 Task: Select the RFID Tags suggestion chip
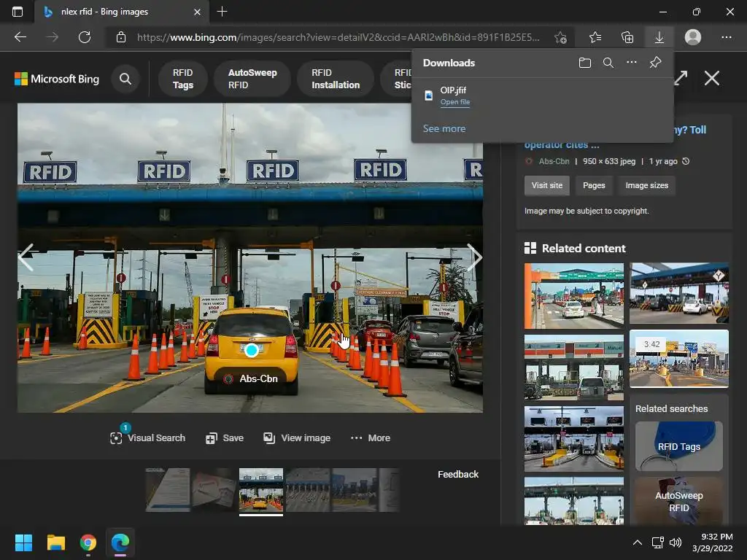183,79
